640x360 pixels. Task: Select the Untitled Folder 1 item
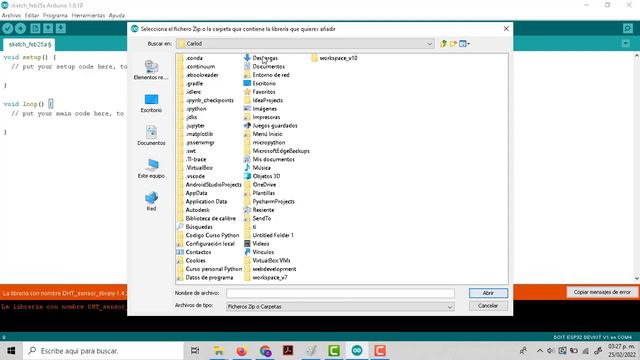[269, 236]
